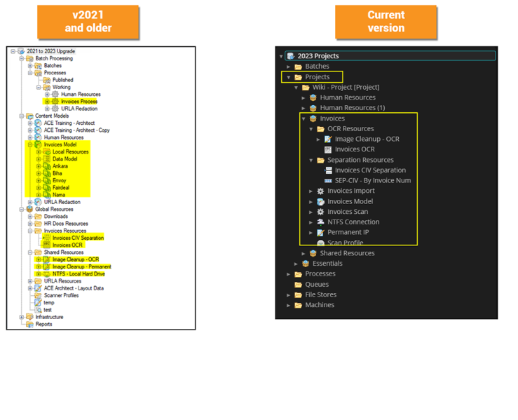Select the Nama document type

[59, 195]
